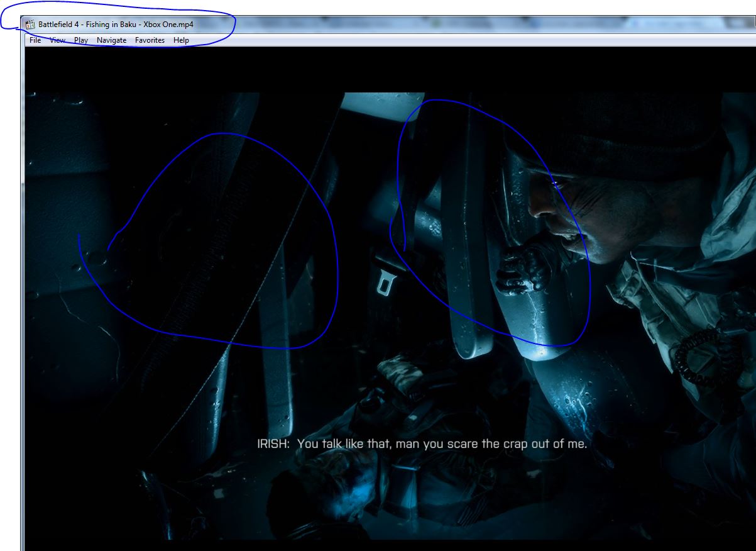Screen dimensions: 756x551
Task: Click the title text 'Battlefield 4 - Fishing in Baku - Xbox One.mp4'
Action: [116, 25]
